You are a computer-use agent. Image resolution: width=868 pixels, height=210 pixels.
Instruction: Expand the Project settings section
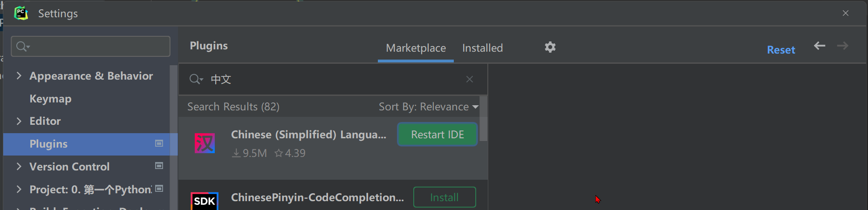coord(19,189)
